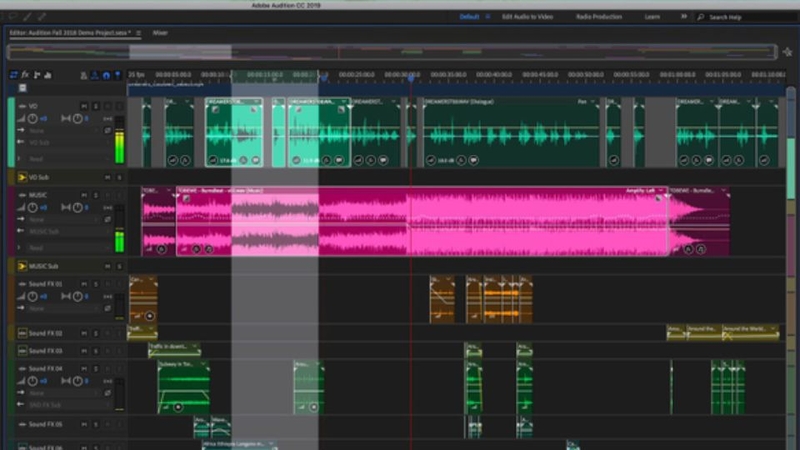This screenshot has height=450, width=800.
Task: Click the zoom navigator highlighted range
Action: (x=180, y=52)
